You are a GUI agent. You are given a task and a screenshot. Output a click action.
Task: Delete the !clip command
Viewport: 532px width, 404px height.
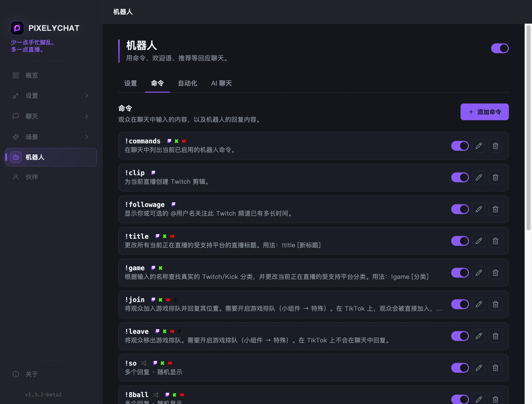[x=496, y=177]
